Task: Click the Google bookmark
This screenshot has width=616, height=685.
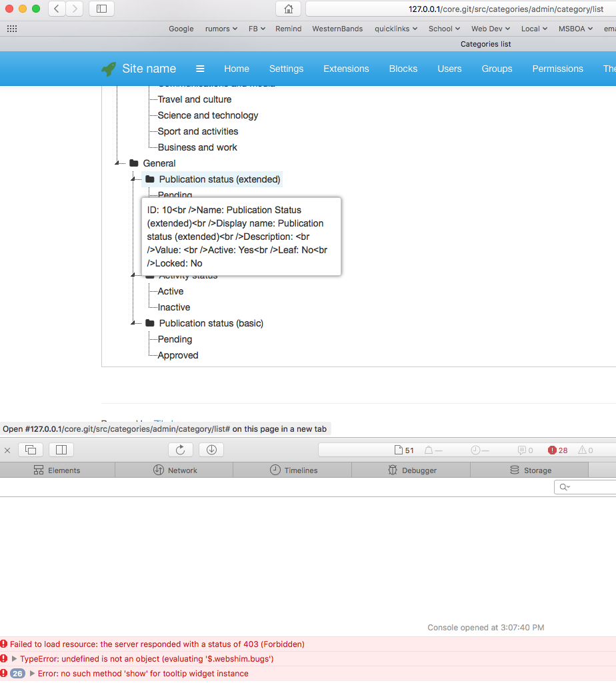Action: click(x=181, y=29)
